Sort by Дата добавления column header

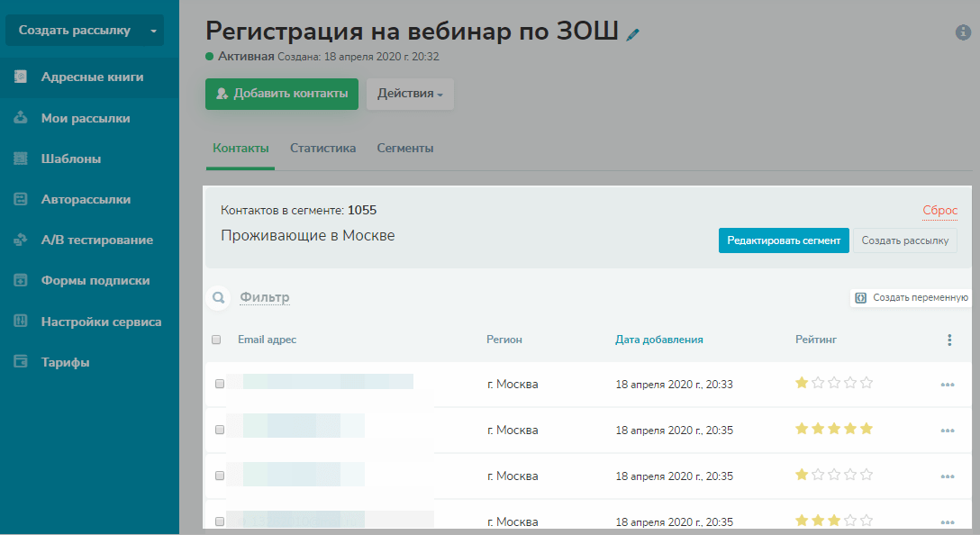coord(658,340)
